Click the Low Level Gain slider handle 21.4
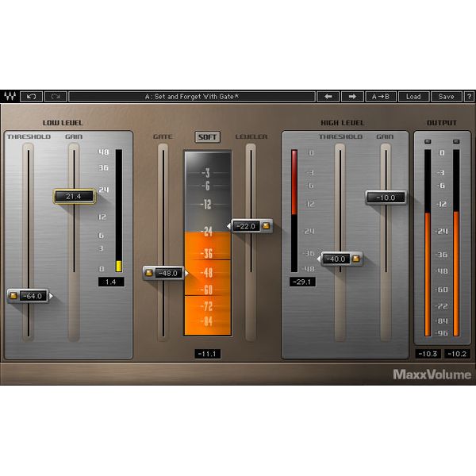 tap(74, 196)
